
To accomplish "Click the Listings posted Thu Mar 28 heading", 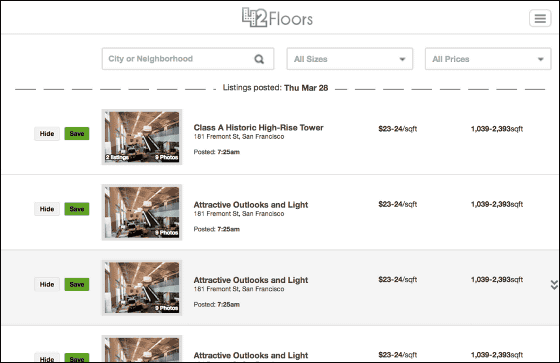I will pos(275,88).
